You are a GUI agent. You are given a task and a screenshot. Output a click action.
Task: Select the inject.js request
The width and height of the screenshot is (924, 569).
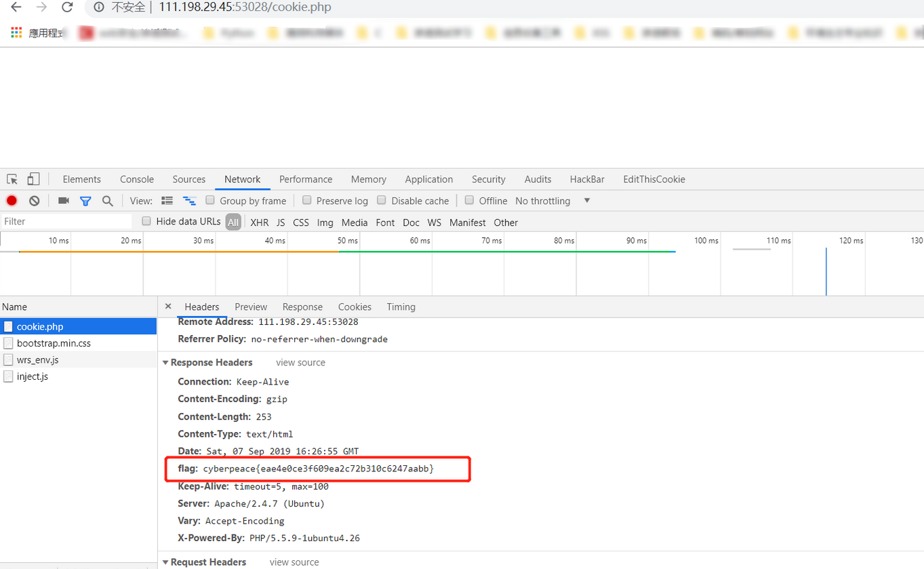pos(79,376)
